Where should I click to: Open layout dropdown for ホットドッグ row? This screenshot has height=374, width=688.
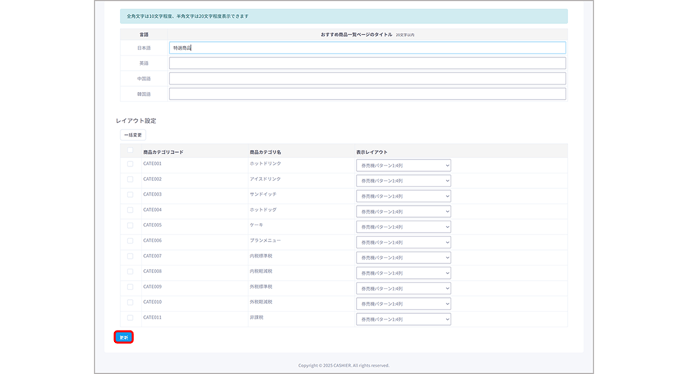click(x=403, y=212)
